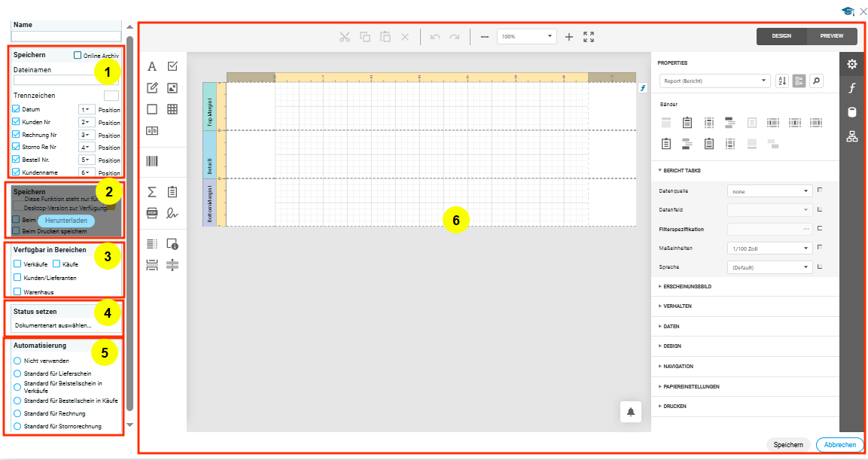This screenshot has height=460, width=868.
Task: Click the Speichern button at bottom
Action: (x=787, y=445)
